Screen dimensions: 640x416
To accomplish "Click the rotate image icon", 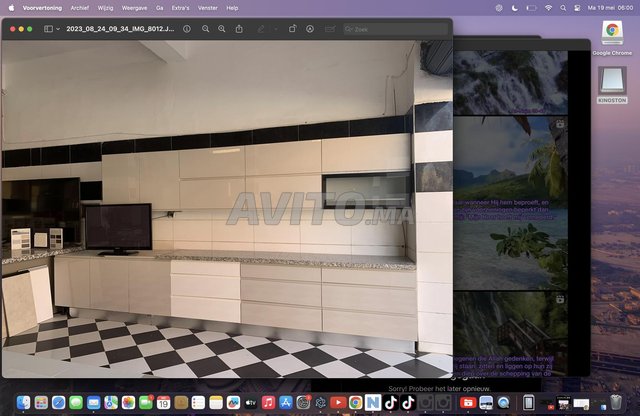I will [291, 29].
